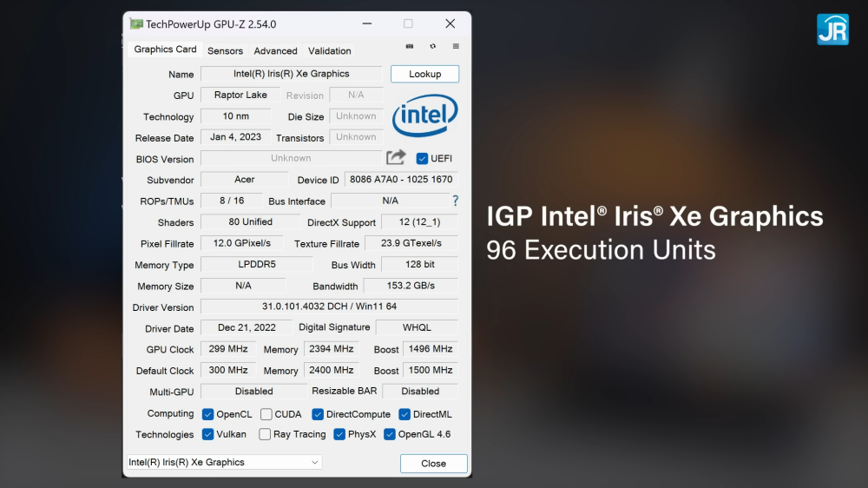Viewport: 868px width, 488px height.
Task: Toggle the Vulkan checkbox
Action: tap(208, 434)
